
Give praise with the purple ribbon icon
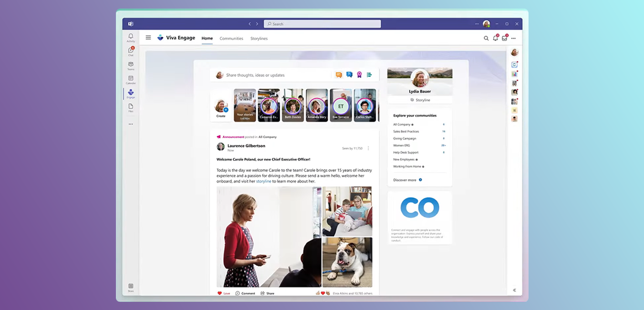pyautogui.click(x=359, y=75)
